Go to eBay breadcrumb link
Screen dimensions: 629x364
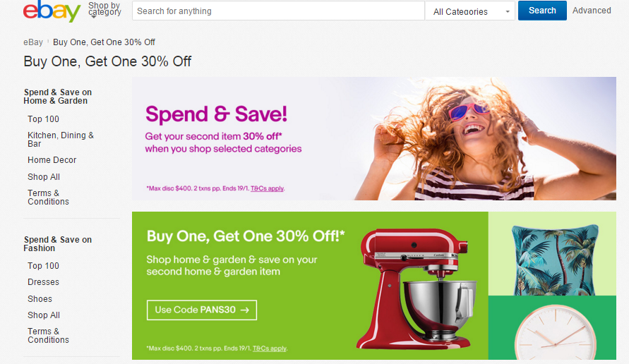pos(33,42)
